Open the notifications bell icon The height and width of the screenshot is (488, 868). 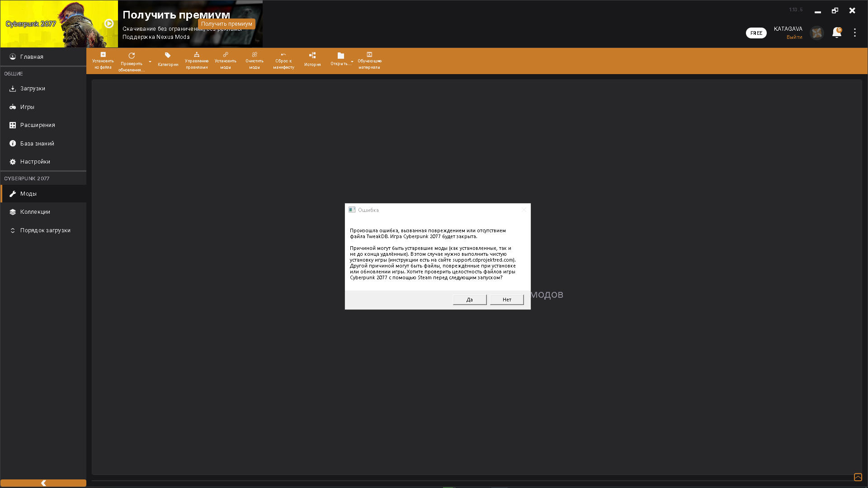(x=837, y=33)
